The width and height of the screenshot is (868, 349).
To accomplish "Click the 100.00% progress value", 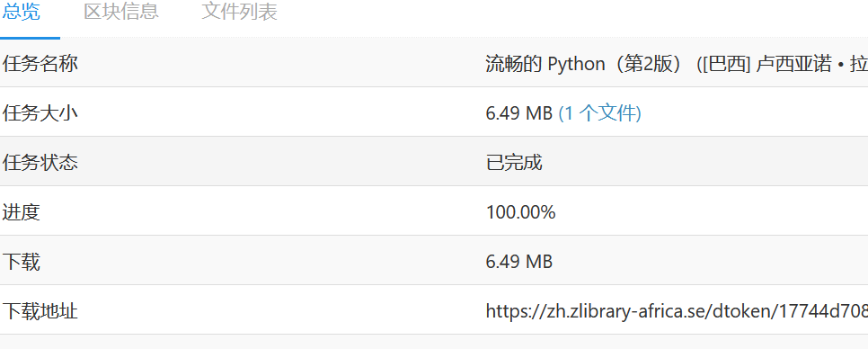I will (x=521, y=212).
